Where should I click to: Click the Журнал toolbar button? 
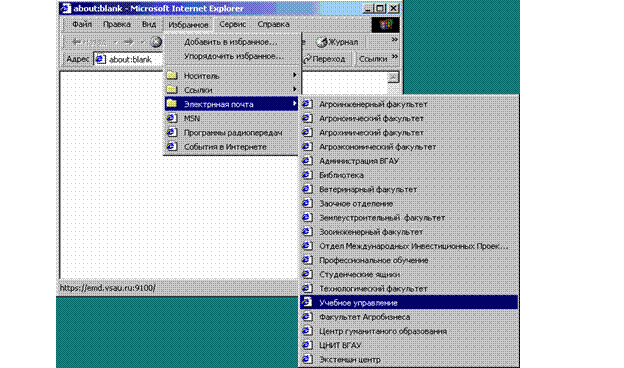click(337, 42)
